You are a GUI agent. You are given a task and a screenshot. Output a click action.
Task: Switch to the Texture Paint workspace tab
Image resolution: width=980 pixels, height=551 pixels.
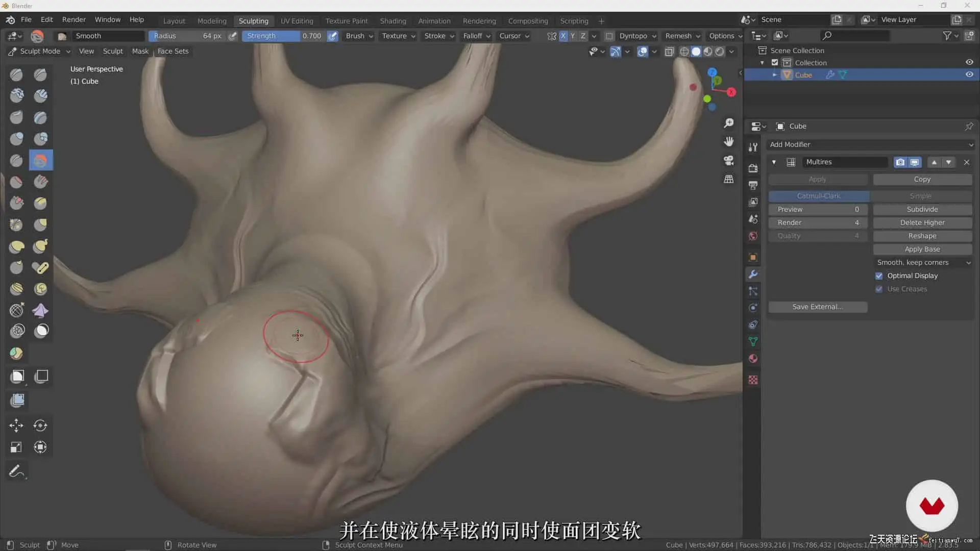click(x=347, y=21)
